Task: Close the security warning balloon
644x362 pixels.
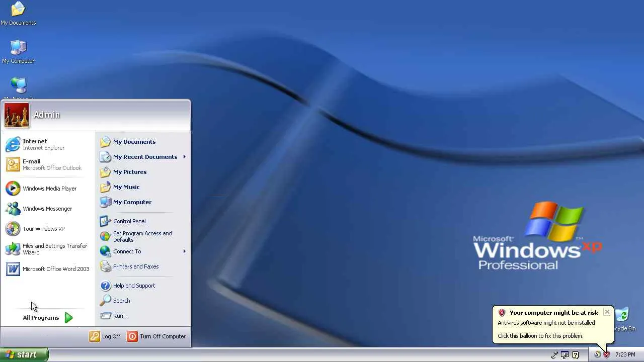Action: pos(607,312)
